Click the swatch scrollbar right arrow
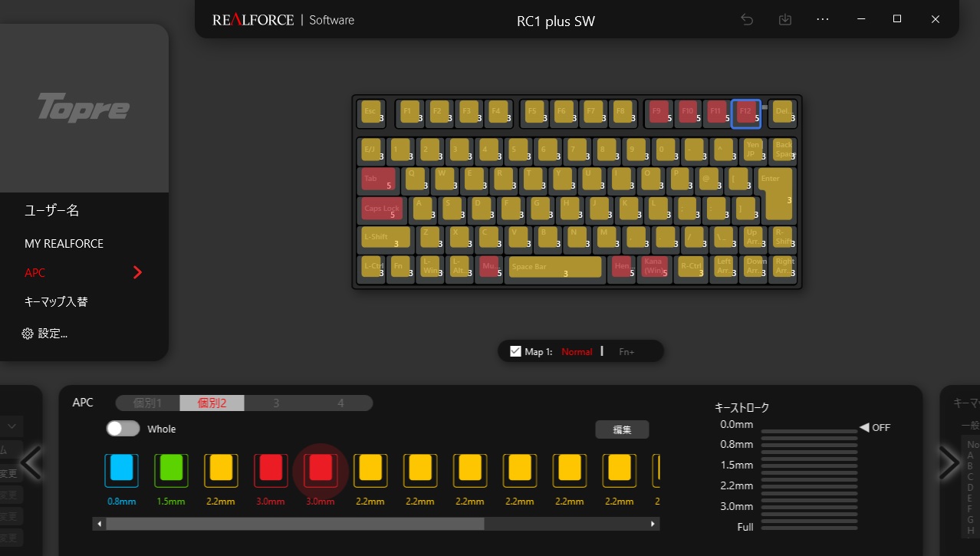 coord(653,524)
